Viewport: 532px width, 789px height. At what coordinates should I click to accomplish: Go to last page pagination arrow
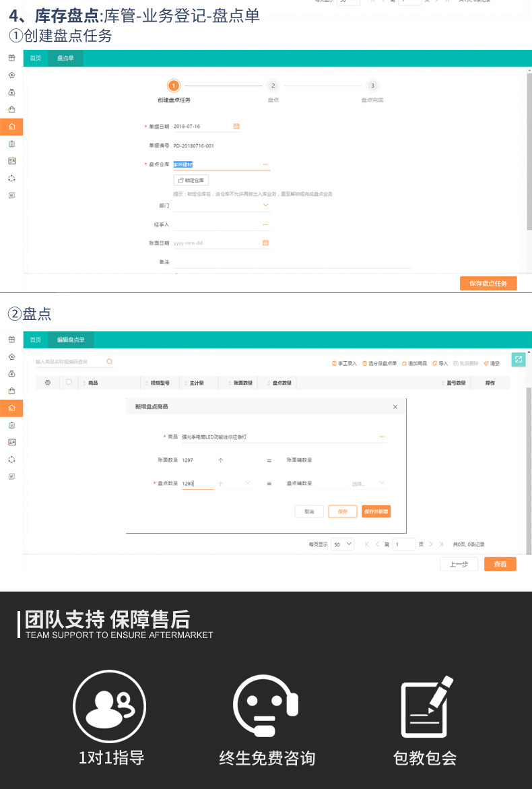[x=442, y=544]
